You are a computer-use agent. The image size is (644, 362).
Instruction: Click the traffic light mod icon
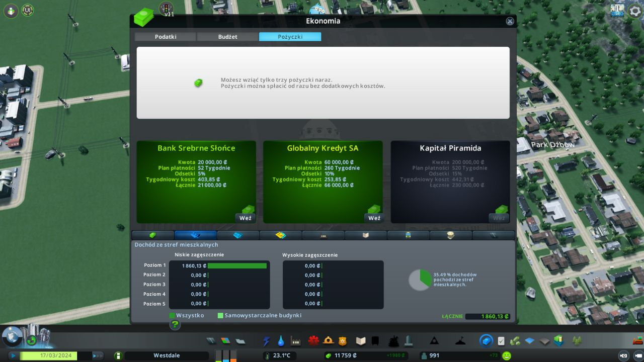pos(166,8)
